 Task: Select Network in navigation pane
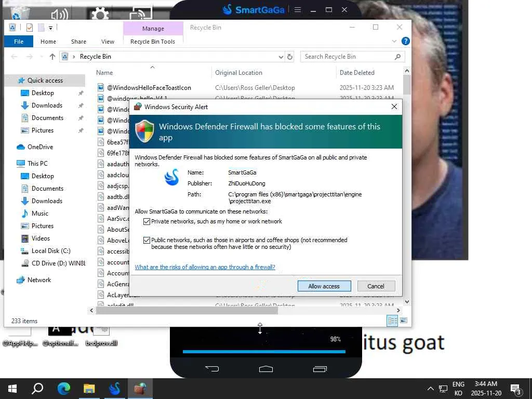pos(39,280)
